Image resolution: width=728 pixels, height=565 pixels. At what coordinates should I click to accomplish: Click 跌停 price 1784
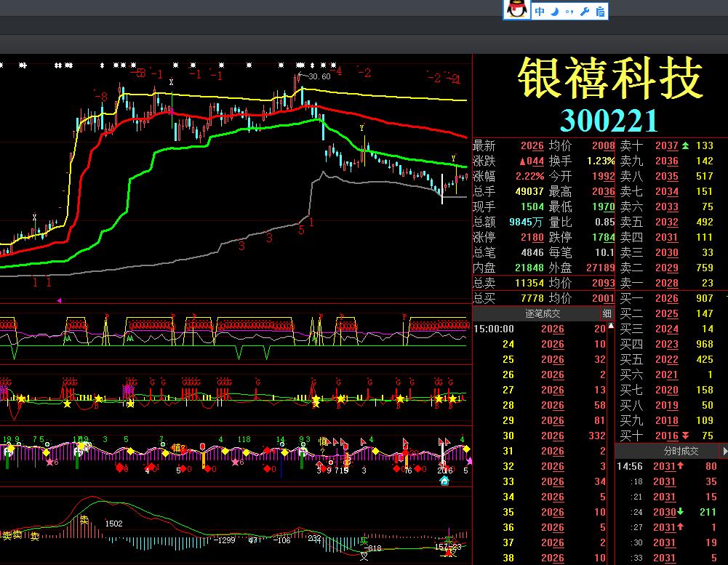pyautogui.click(x=603, y=238)
